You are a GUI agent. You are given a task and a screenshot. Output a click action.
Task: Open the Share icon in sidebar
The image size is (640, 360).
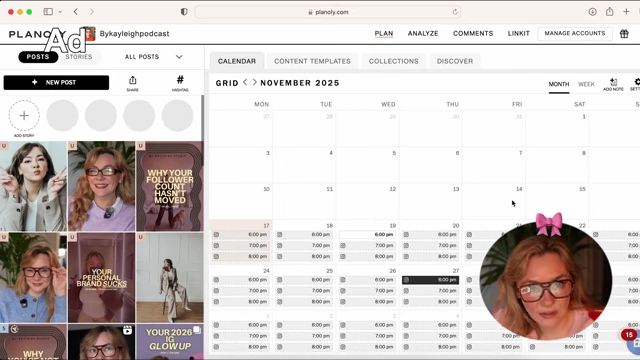pos(132,83)
